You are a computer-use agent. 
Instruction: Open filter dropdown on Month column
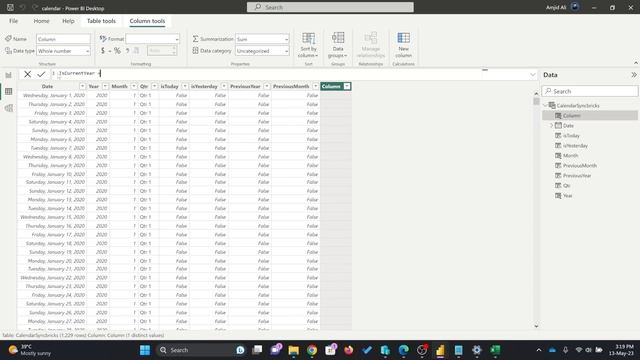(134, 86)
